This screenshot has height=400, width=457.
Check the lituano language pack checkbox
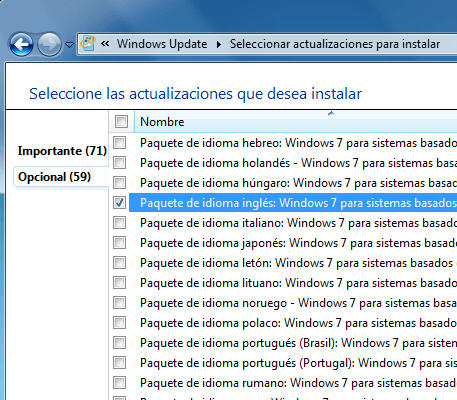click(x=119, y=283)
